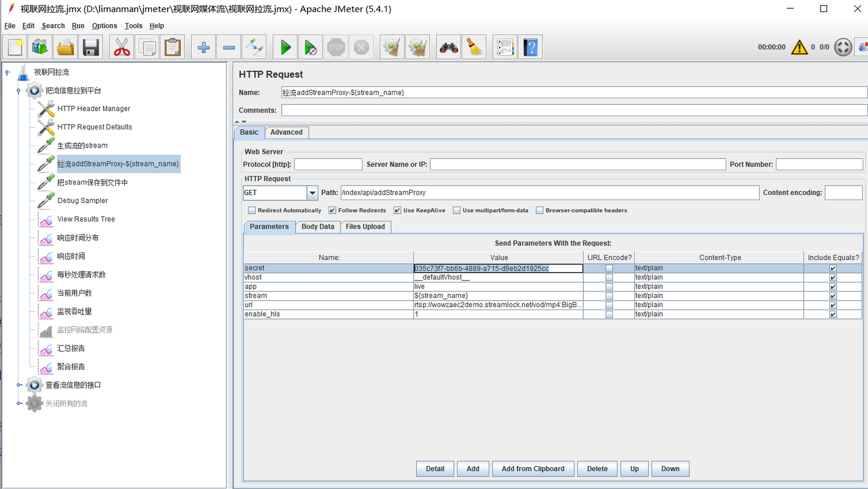Check URL Encode for the secret parameter
Image resolution: width=868 pixels, height=489 pixels.
point(609,269)
